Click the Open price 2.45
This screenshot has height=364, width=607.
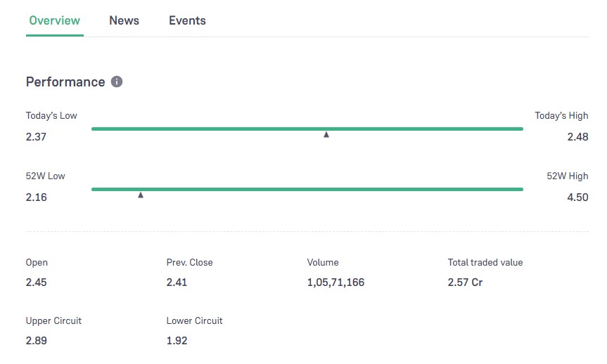point(36,282)
